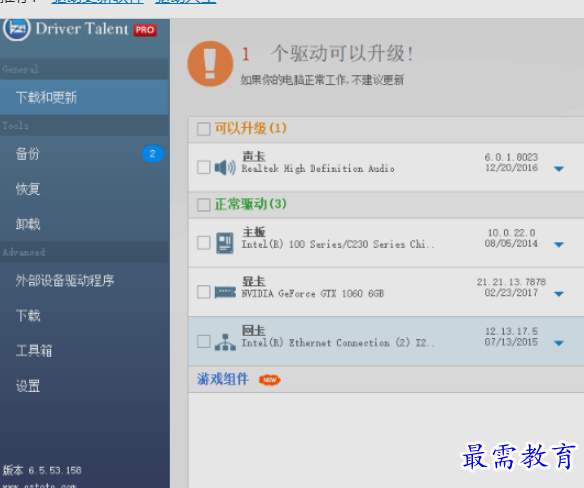584x488 pixels.
Task: Click the Realtek High Definition Audio name
Action: point(318,169)
